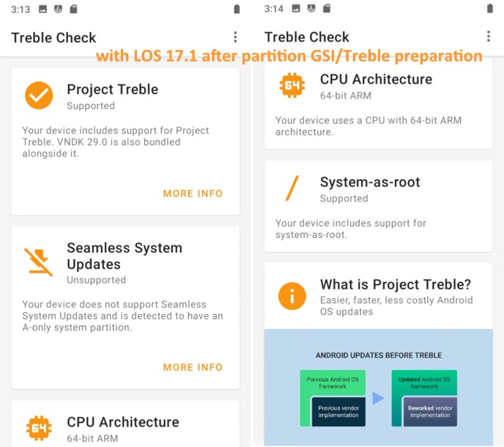This screenshot has width=504, height=447.
Task: Tap CPU Architecture title in right screen
Action: 376,79
